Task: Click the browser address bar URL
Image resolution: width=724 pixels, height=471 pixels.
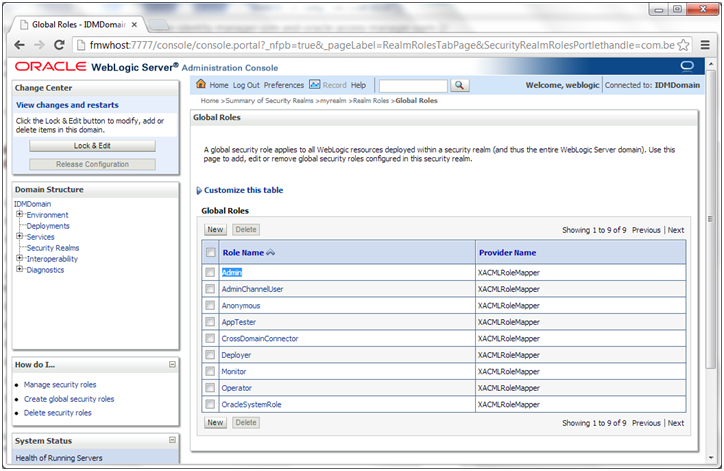Action: click(382, 45)
